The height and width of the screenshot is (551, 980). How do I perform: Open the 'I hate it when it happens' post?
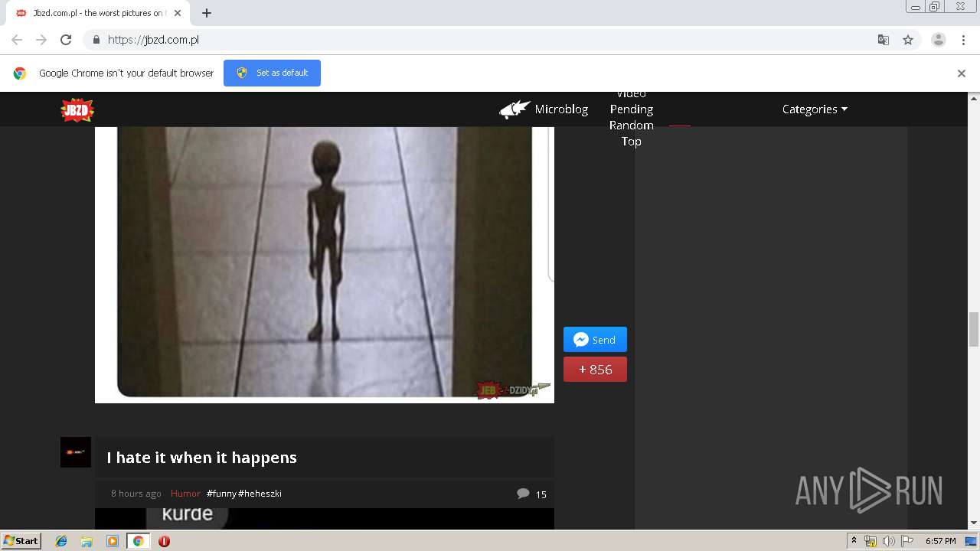[201, 458]
